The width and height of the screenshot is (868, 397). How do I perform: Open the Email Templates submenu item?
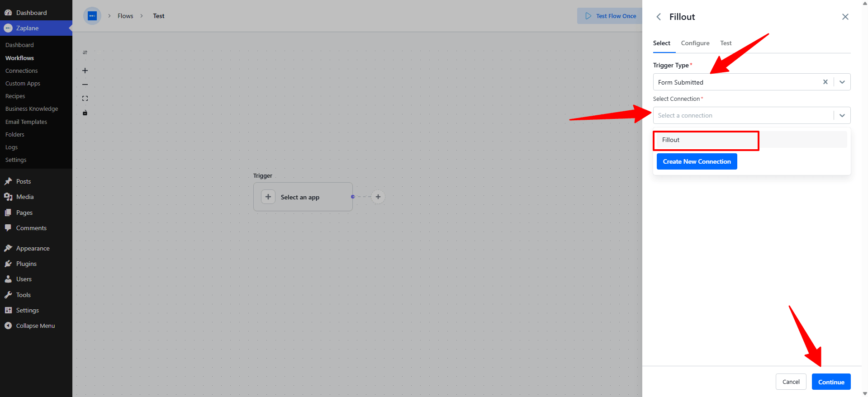26,122
